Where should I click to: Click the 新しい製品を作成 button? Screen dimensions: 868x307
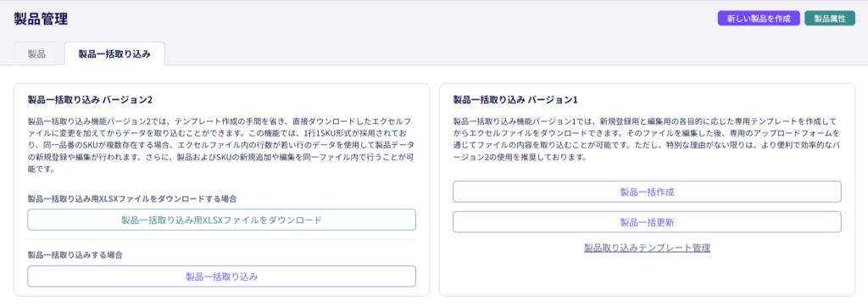point(759,19)
